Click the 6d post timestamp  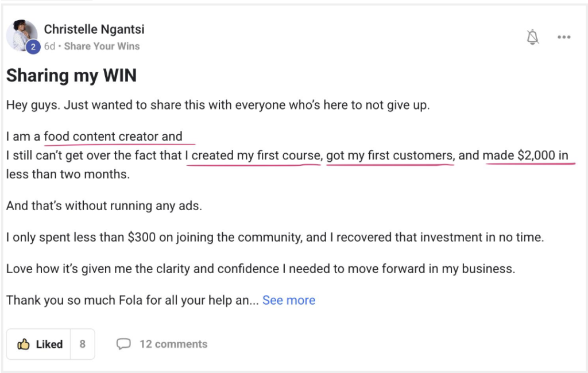pos(49,46)
